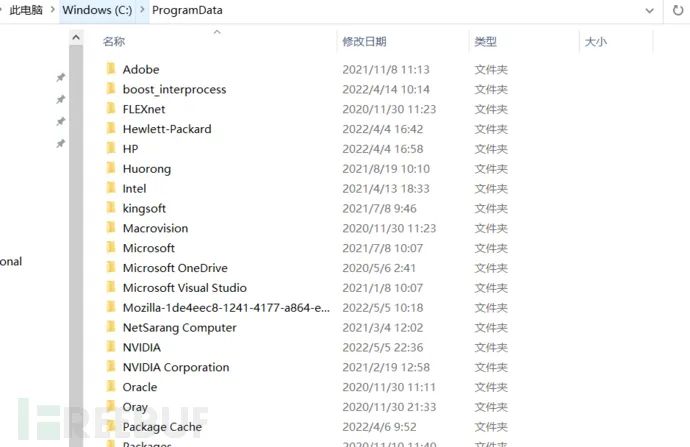The height and width of the screenshot is (447, 690).
Task: Click the NVIDIA Corporation folder icon
Action: click(111, 366)
